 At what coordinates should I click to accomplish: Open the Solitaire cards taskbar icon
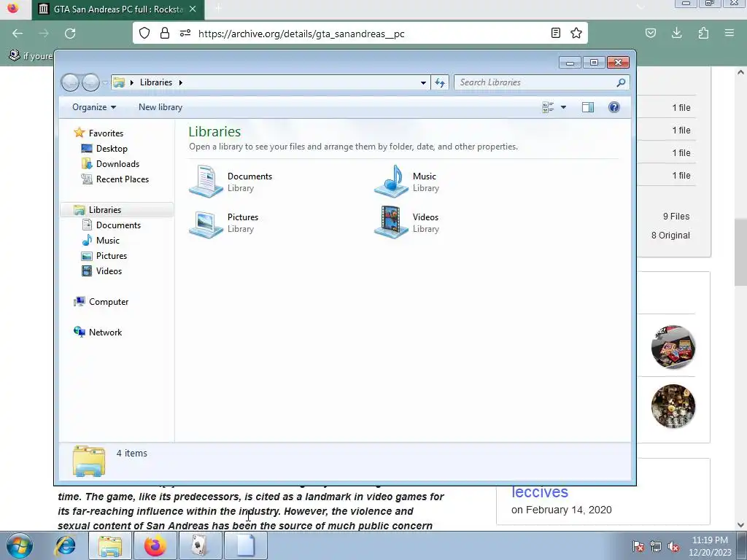[x=200, y=545]
